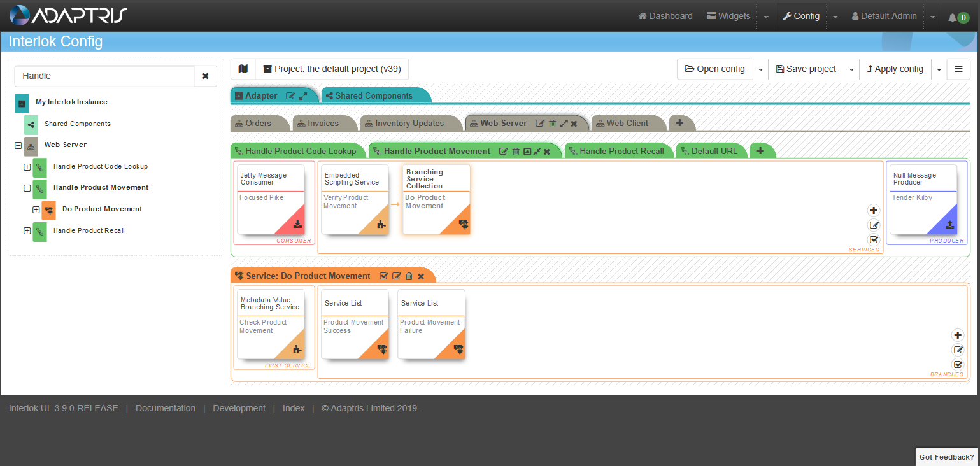Edit the Adapter tab settings
Viewport: 980px width, 466px height.
(290, 96)
